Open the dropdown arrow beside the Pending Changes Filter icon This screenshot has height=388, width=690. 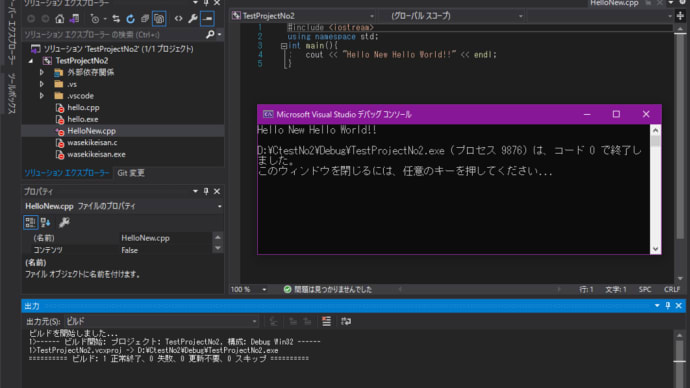coord(105,19)
